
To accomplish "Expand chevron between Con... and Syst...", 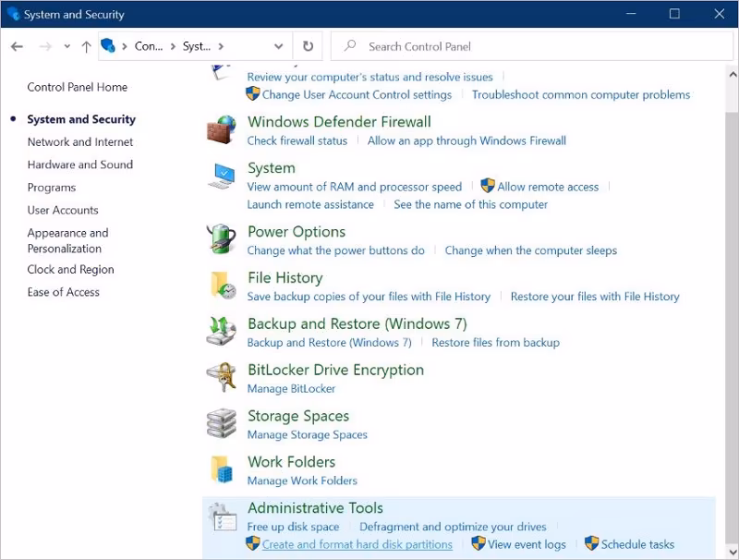I will pyautogui.click(x=173, y=46).
